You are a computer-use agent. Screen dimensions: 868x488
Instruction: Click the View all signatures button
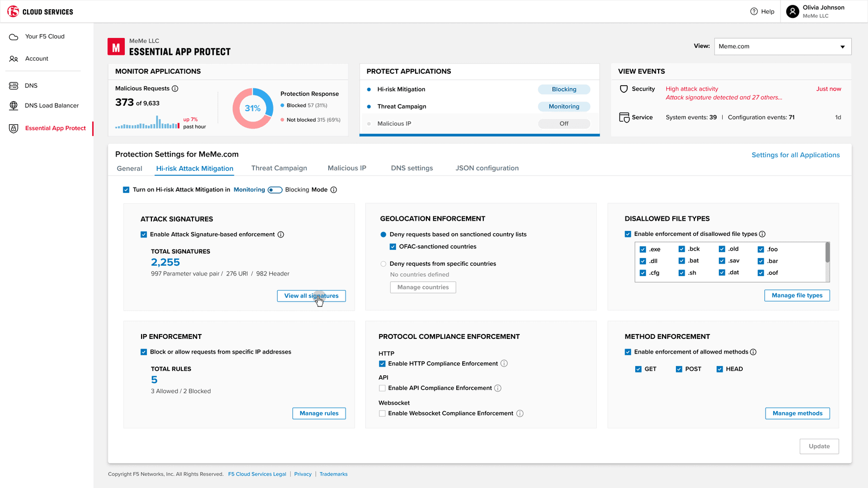click(x=311, y=296)
